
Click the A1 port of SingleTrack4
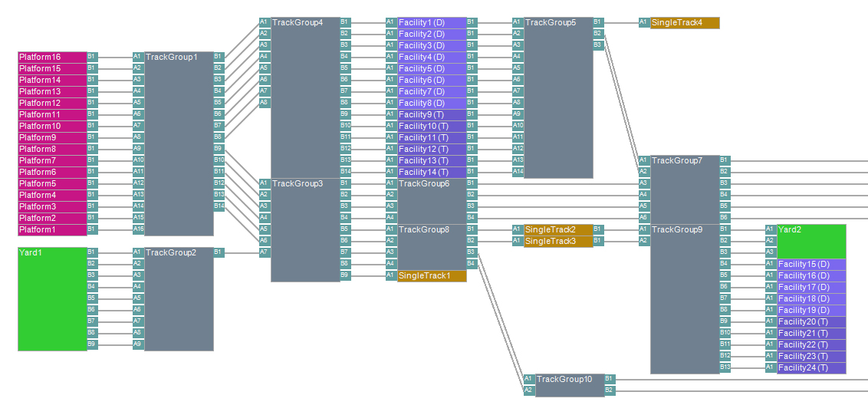[644, 22]
